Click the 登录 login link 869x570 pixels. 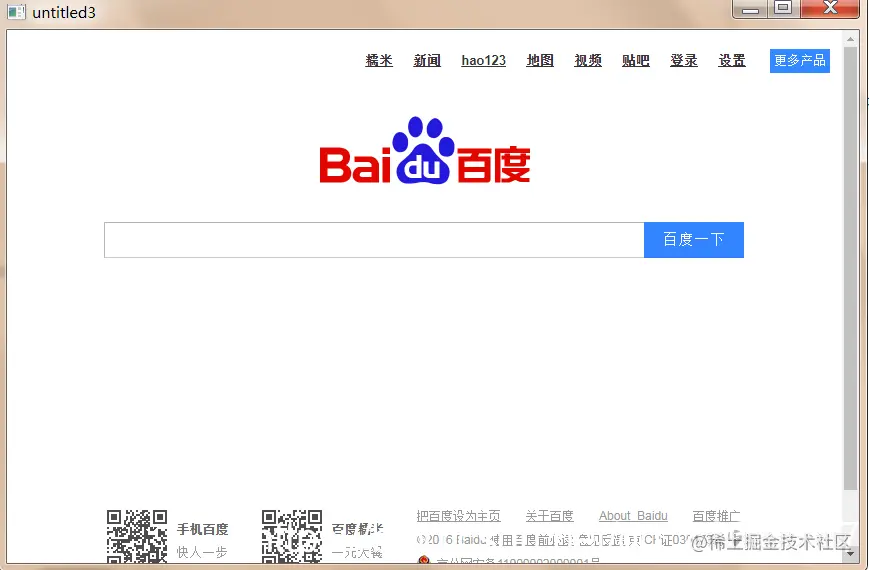684,60
